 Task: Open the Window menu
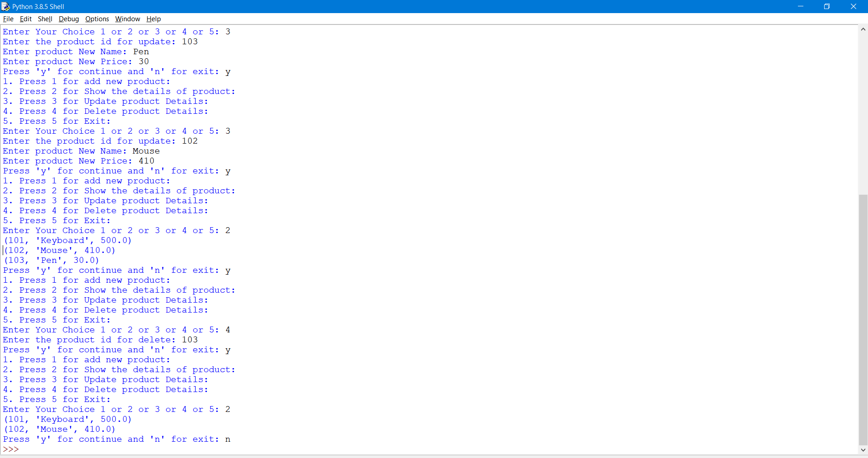click(127, 19)
